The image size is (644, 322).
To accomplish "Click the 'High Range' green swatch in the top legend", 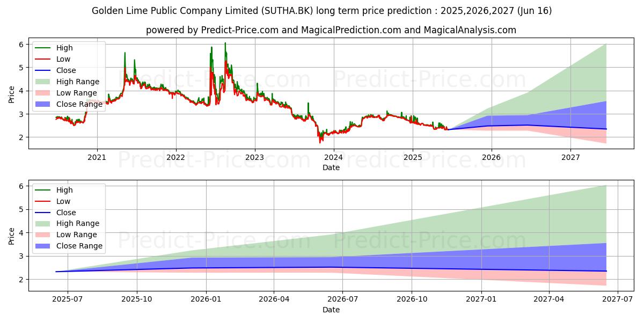I will pos(43,82).
